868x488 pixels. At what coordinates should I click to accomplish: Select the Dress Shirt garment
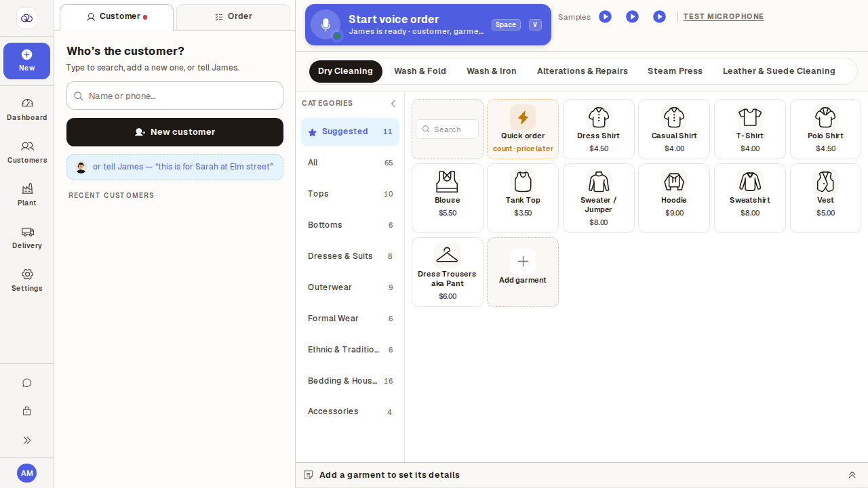click(x=599, y=129)
